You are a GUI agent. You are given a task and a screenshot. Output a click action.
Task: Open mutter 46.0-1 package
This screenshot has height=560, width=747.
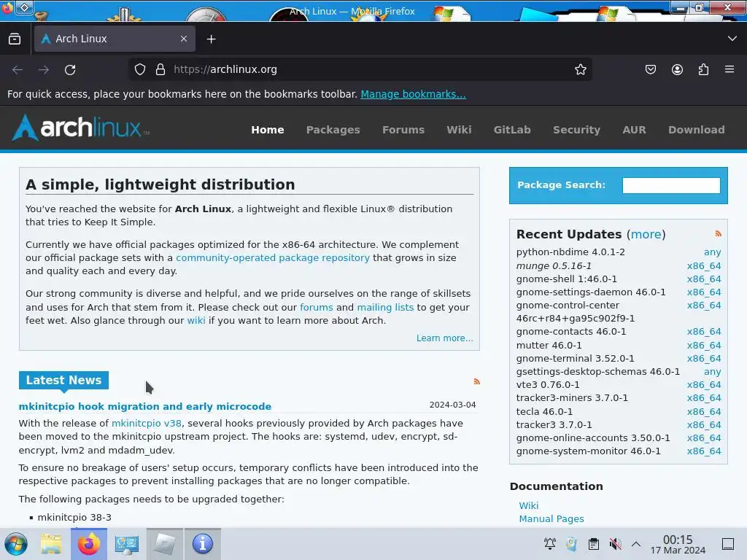pos(549,345)
